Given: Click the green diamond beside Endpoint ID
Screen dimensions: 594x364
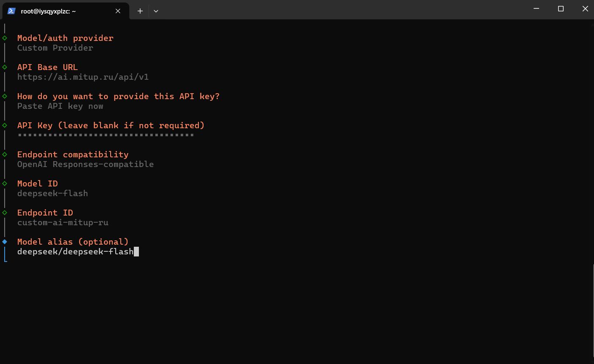Looking at the screenshot, I should [x=5, y=213].
